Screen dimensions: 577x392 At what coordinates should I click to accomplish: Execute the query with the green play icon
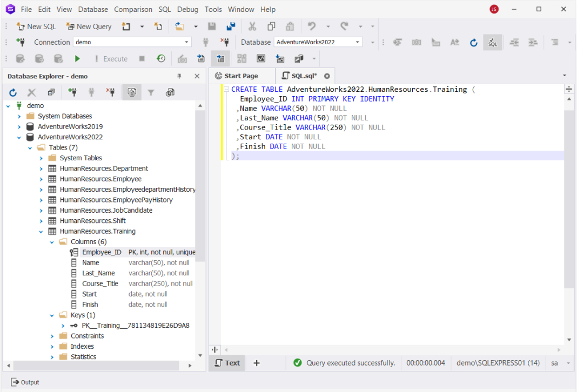coord(77,58)
